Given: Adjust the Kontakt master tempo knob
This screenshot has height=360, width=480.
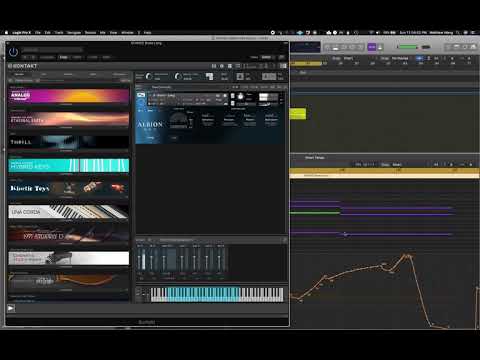Looking at the screenshot, I should (x=178, y=77).
